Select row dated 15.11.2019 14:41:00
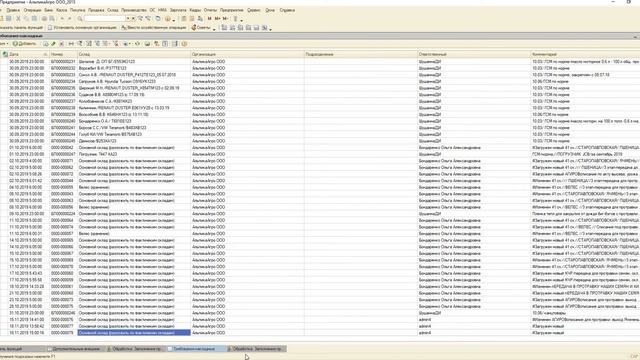The image size is (640, 360). click(320, 320)
